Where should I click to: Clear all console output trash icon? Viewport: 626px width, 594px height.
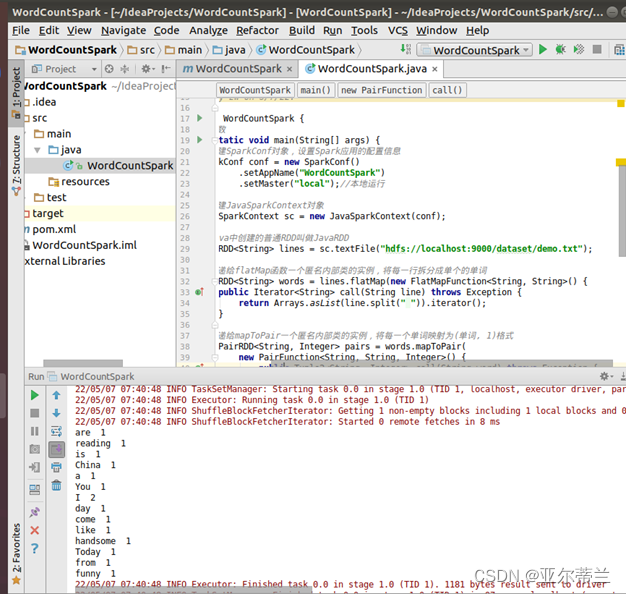point(56,485)
